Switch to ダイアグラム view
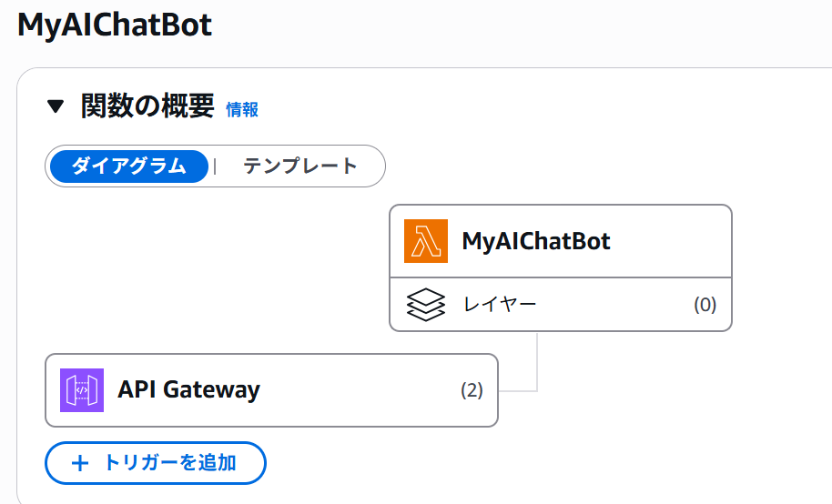Screen dimensions: 832x504 129,166
